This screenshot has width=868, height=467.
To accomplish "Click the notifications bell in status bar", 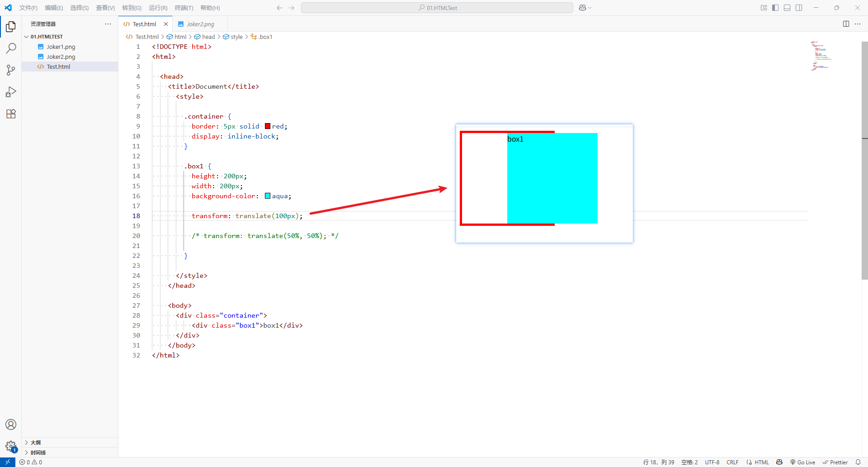I will coord(858,462).
